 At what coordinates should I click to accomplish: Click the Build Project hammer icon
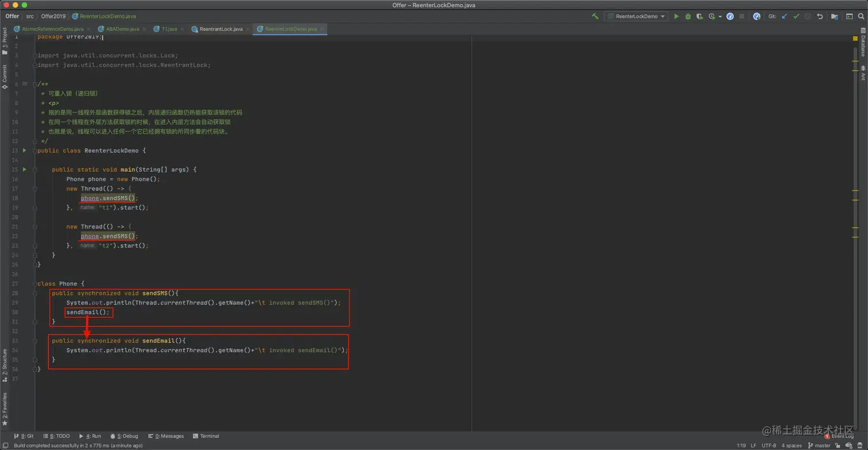(x=595, y=16)
